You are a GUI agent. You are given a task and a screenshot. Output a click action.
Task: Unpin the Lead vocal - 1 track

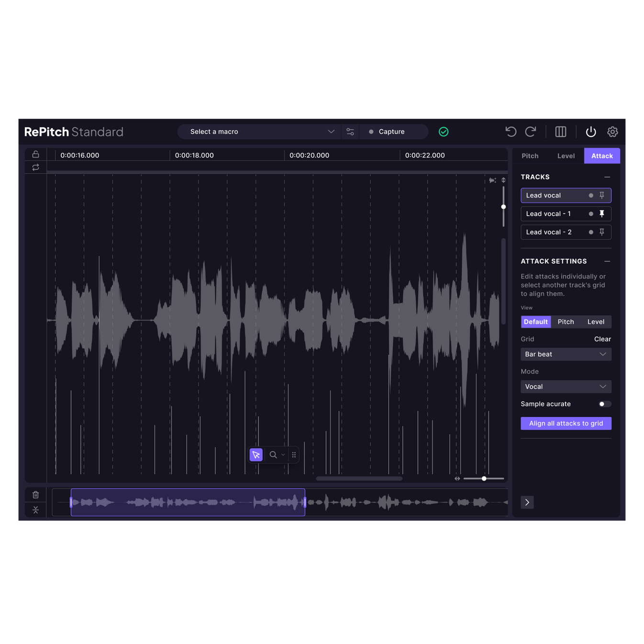point(602,213)
